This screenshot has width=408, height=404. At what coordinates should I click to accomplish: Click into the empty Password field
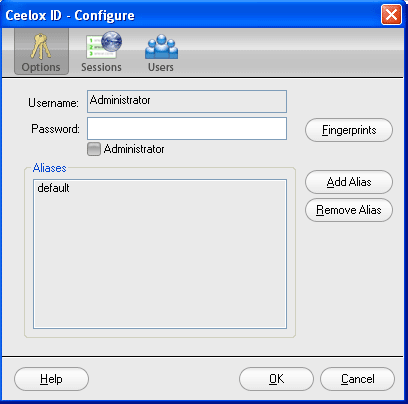(187, 128)
